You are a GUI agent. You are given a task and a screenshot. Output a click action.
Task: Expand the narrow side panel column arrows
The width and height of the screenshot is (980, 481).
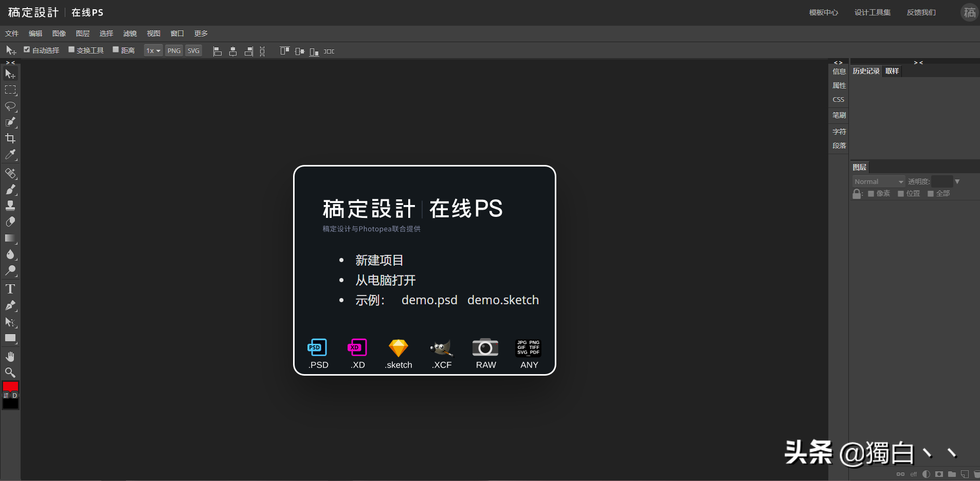click(838, 63)
